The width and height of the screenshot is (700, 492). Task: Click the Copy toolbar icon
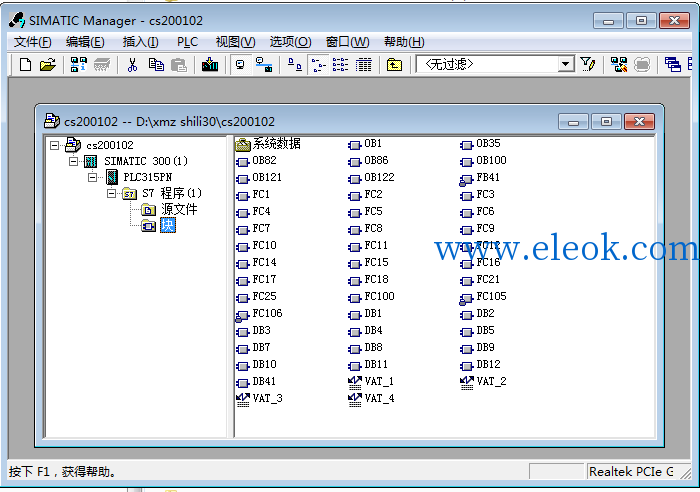(156, 65)
